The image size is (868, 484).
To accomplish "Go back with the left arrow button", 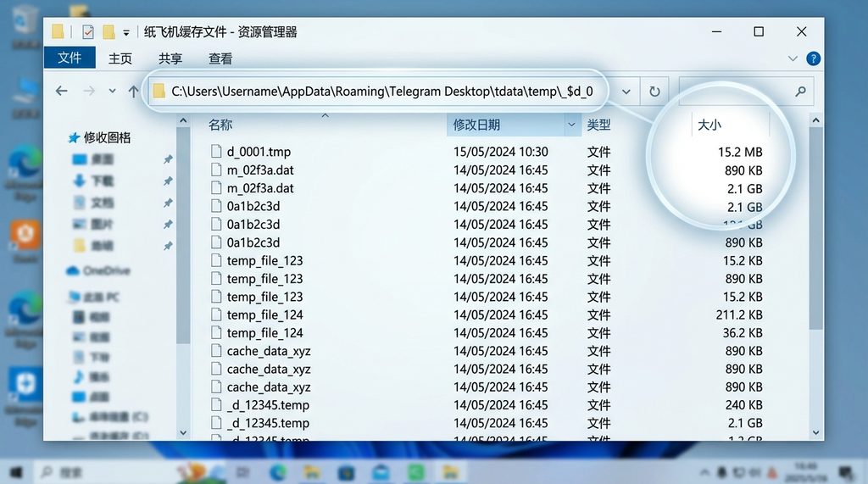I will tap(61, 91).
